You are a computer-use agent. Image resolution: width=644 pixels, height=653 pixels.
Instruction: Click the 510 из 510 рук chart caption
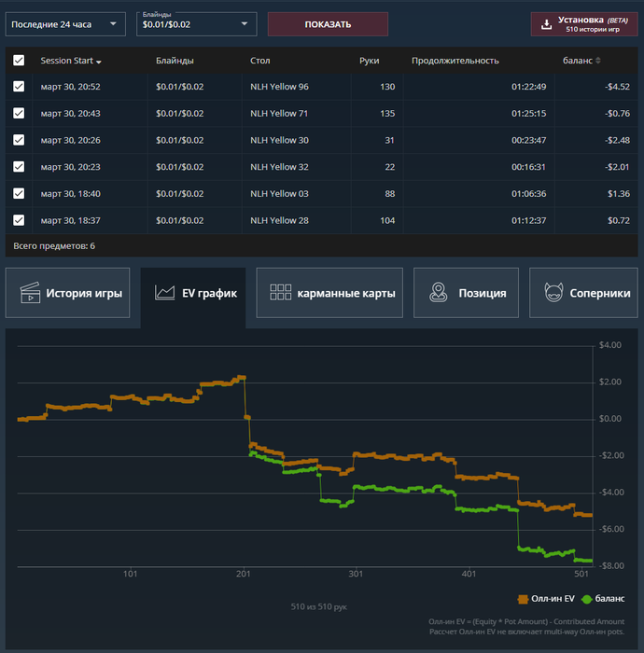tap(318, 606)
